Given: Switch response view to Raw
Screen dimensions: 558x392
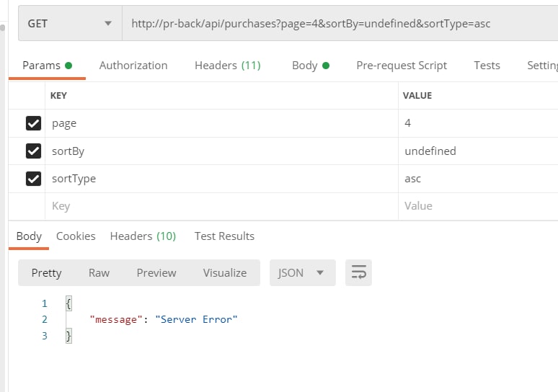Looking at the screenshot, I should coord(99,273).
